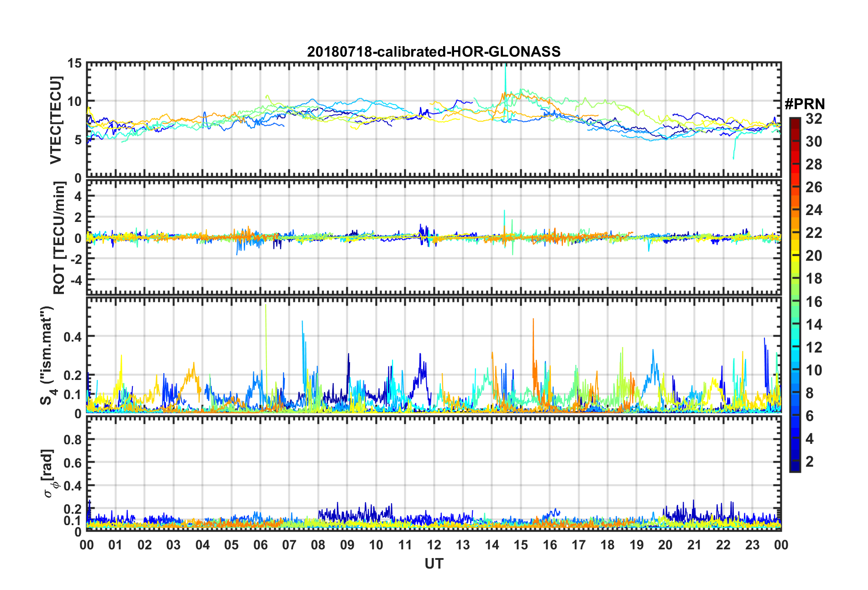Screen dimensions: 868x590
Task: Click the PRN colorbar at orange 24
Action: [795, 211]
